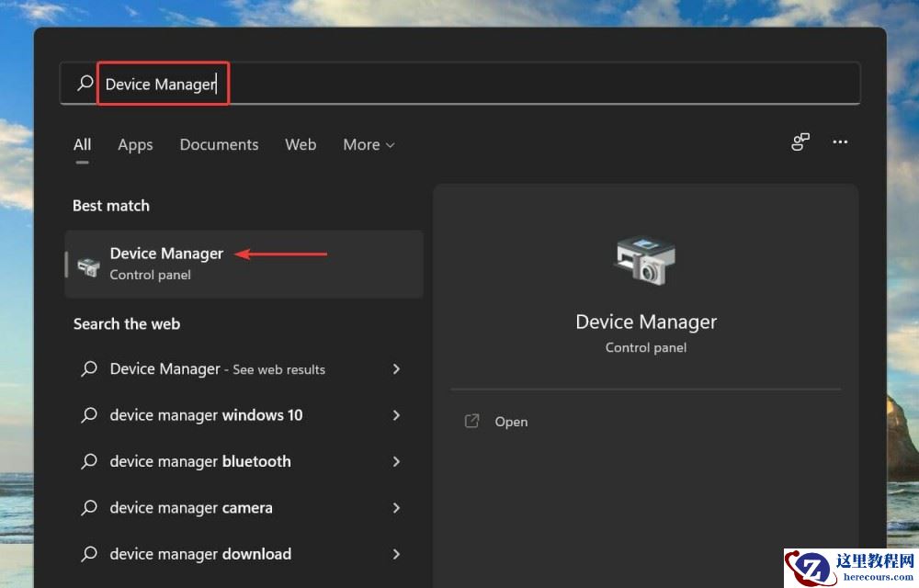Viewport: 919px width, 588px height.
Task: Expand the 'device manager bluetooth' suggestion chevron
Action: tap(396, 461)
